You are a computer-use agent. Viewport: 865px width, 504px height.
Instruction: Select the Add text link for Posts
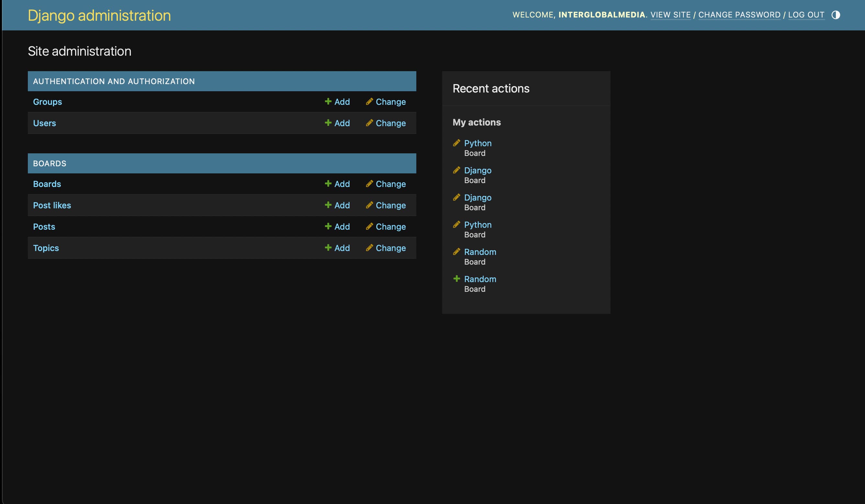(342, 226)
